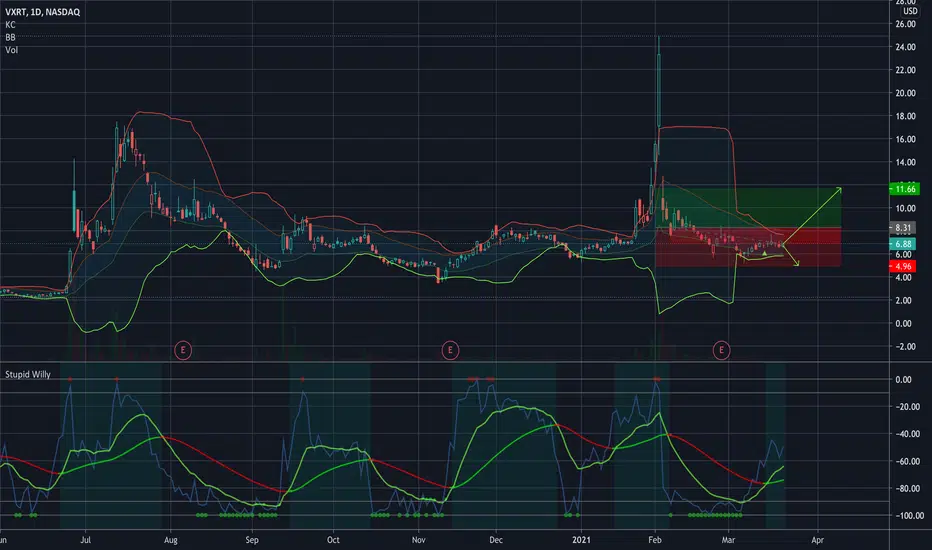Click the red 4.96 stop price label
This screenshot has width=932, height=550.
coord(902,266)
